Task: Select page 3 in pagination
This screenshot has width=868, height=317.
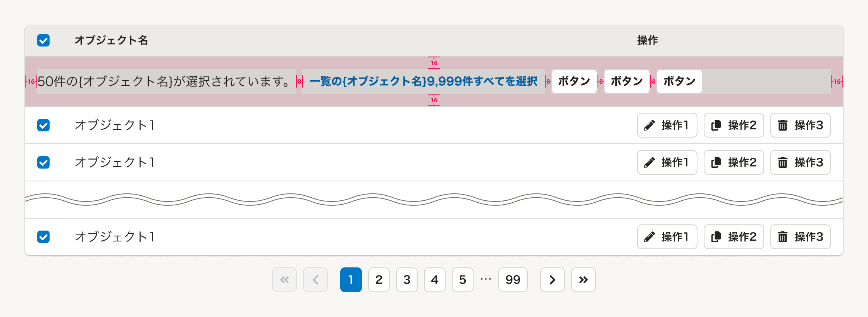Action: [x=406, y=280]
